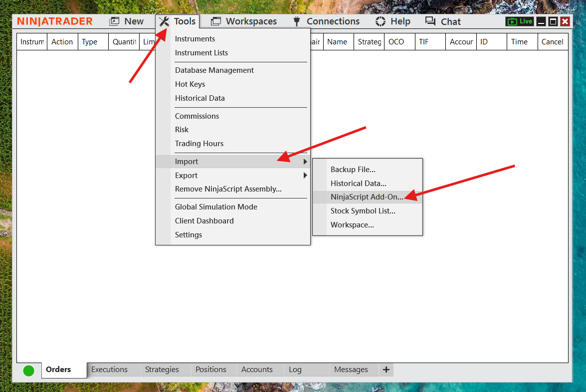This screenshot has width=586, height=392.
Task: Click the Cancel column header
Action: coord(553,42)
